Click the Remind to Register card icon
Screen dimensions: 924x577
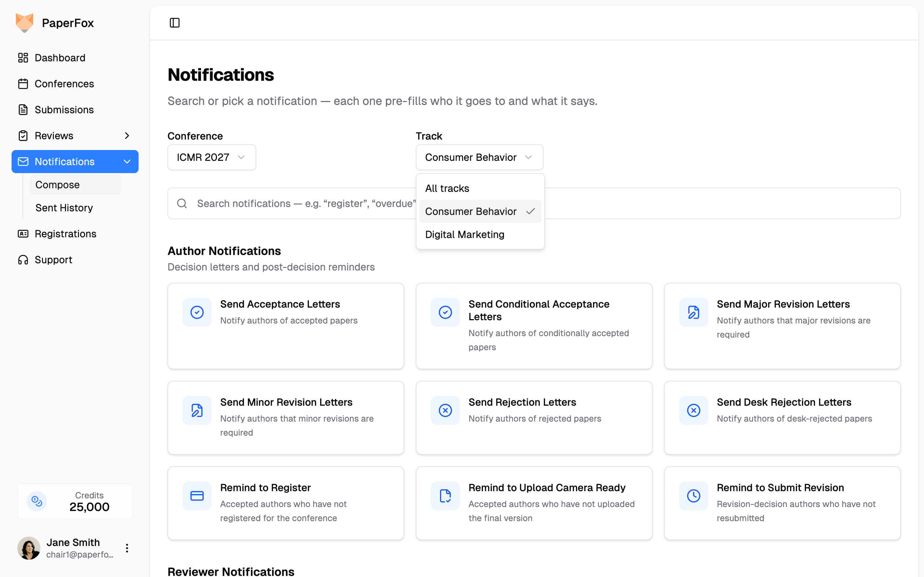(x=197, y=496)
